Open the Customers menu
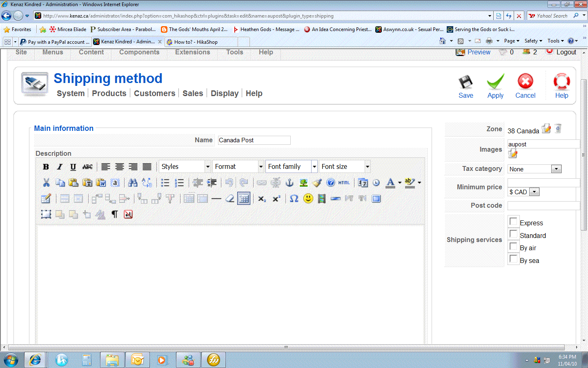Screen dimensions: 588x368 pos(154,94)
